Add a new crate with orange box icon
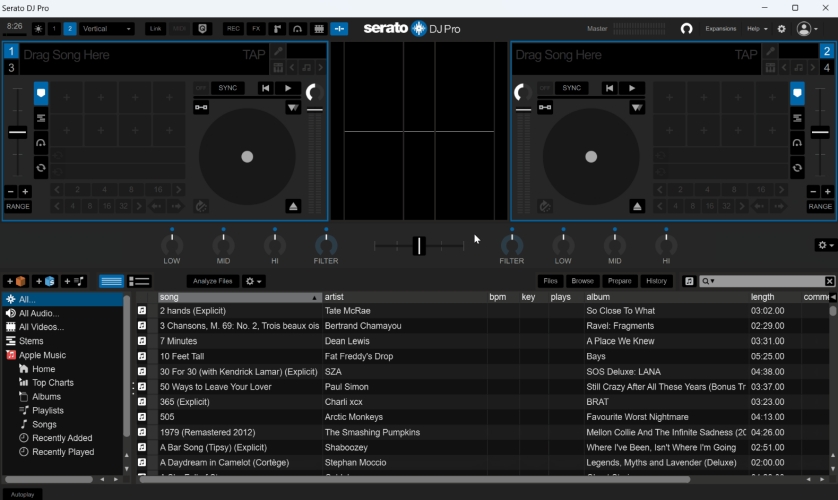Screen dimensions: 838x500 click(15, 281)
